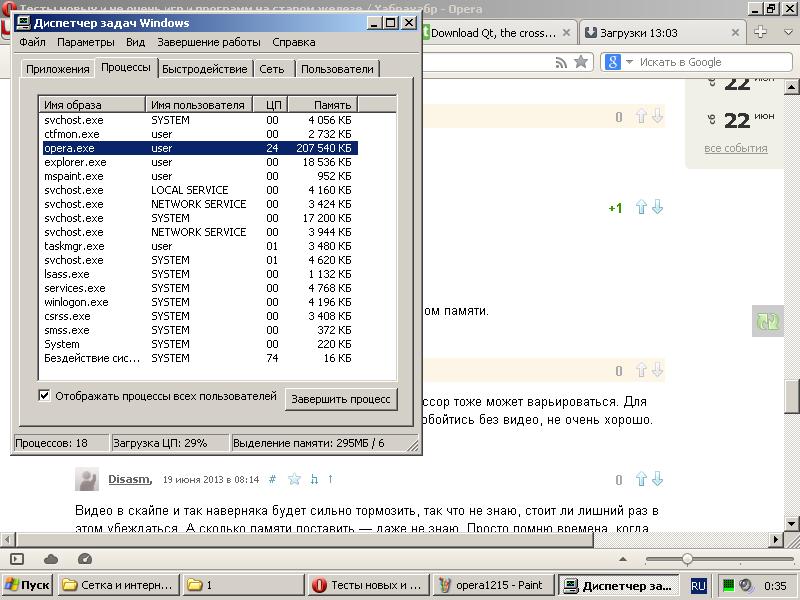Screen dimensions: 800x600
Task: Select the taskmgr.exe process row
Action: [200, 246]
